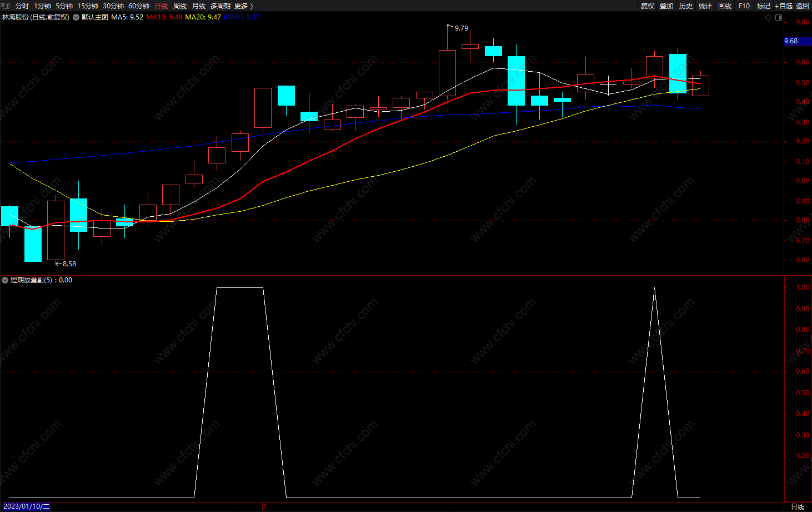This screenshot has width=812, height=512.
Task: Open the 历史 history button
Action: [686, 6]
